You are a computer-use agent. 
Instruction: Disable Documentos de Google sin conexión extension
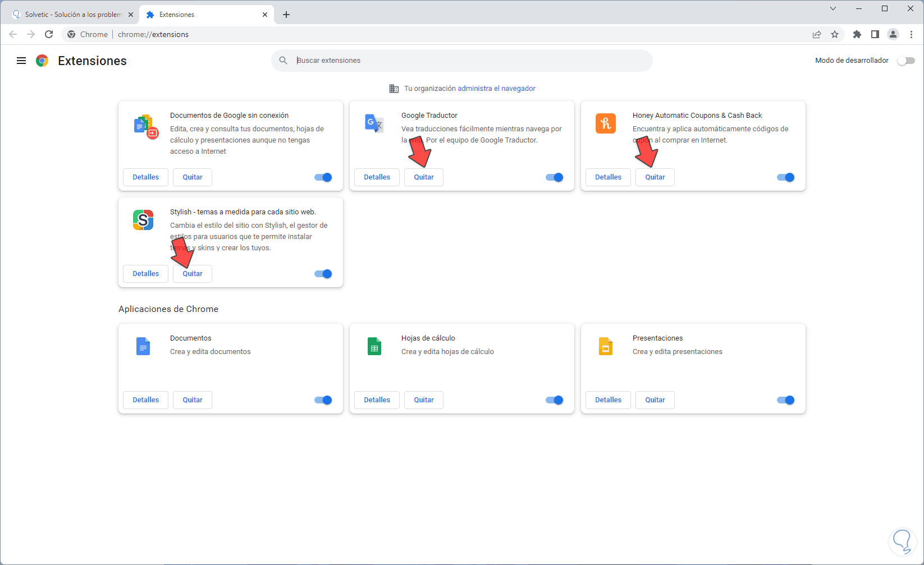tap(323, 177)
